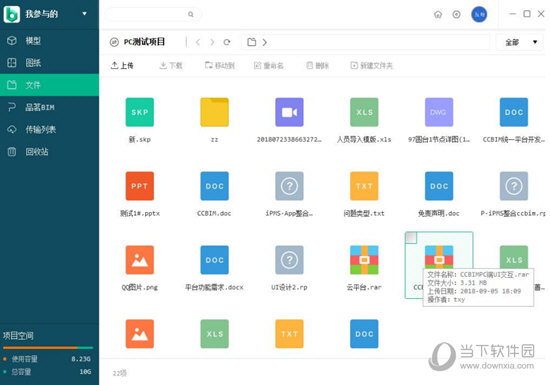Open the zz folder
550x385 pixels.
(214, 112)
